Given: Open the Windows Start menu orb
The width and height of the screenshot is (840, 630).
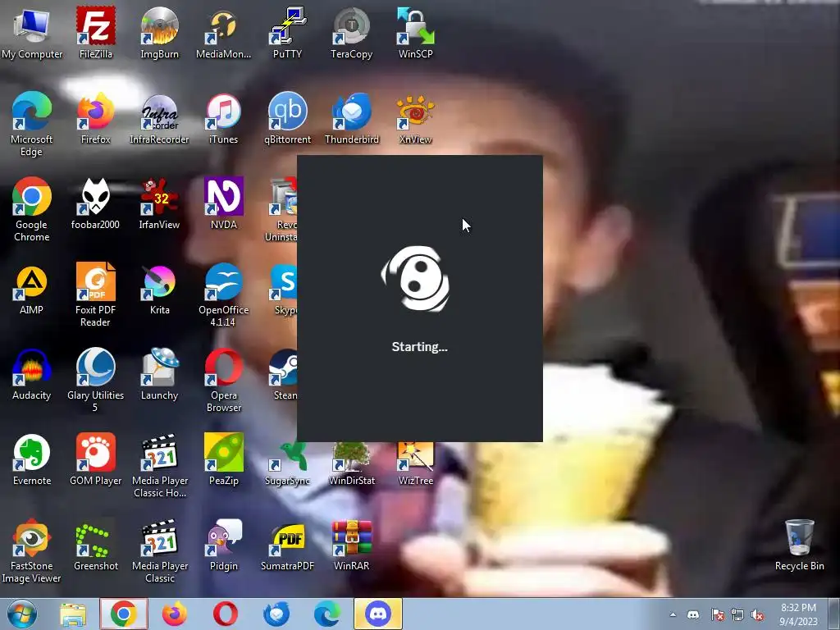Looking at the screenshot, I should coord(22,614).
